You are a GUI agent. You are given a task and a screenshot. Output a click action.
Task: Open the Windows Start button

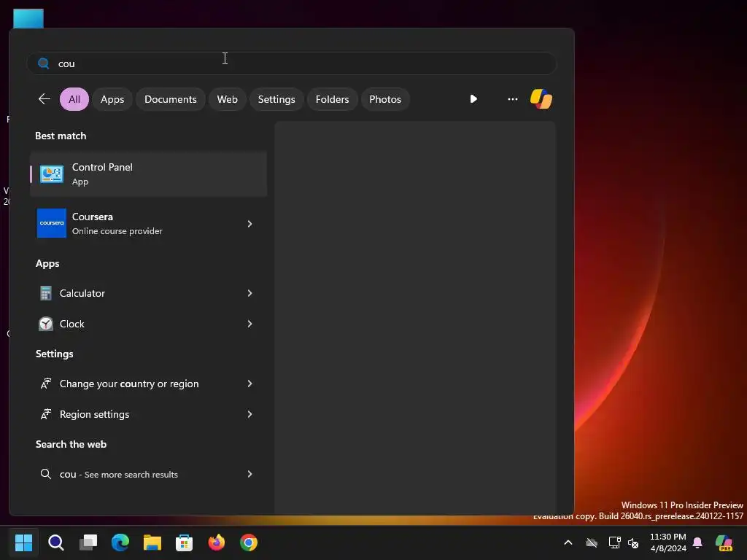click(x=23, y=542)
